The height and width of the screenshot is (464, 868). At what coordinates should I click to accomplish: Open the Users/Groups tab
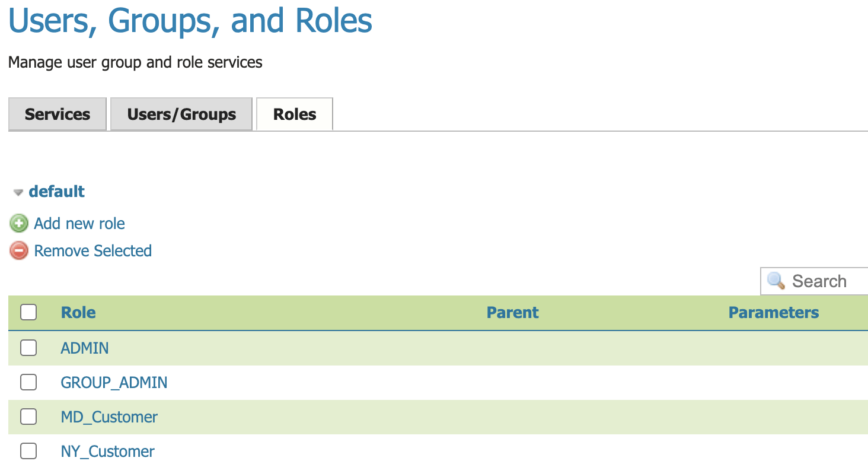click(x=181, y=114)
